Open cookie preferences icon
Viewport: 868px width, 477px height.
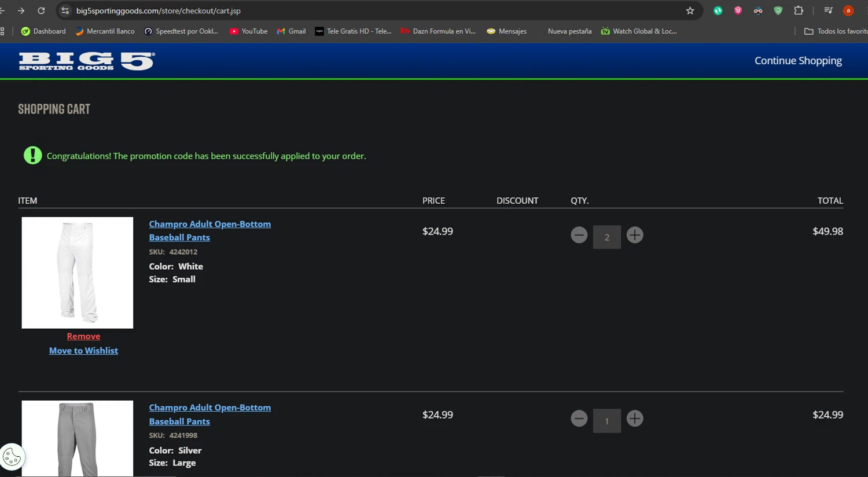click(12, 457)
